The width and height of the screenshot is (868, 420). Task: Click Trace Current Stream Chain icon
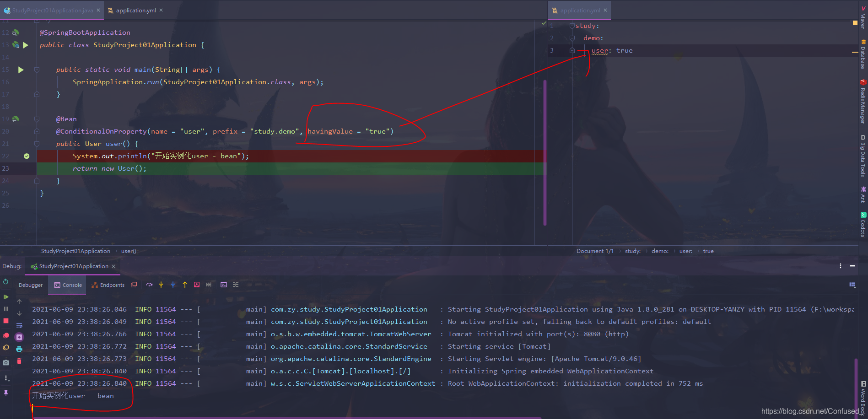[236, 285]
